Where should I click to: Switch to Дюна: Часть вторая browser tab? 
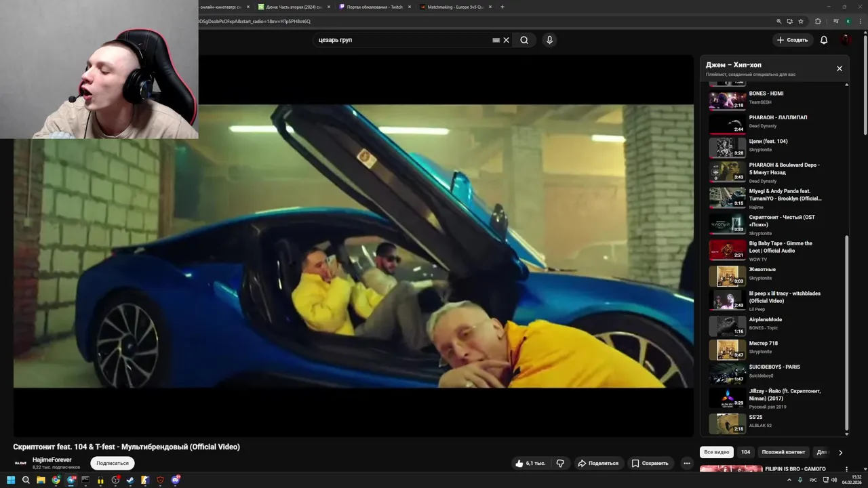click(295, 7)
